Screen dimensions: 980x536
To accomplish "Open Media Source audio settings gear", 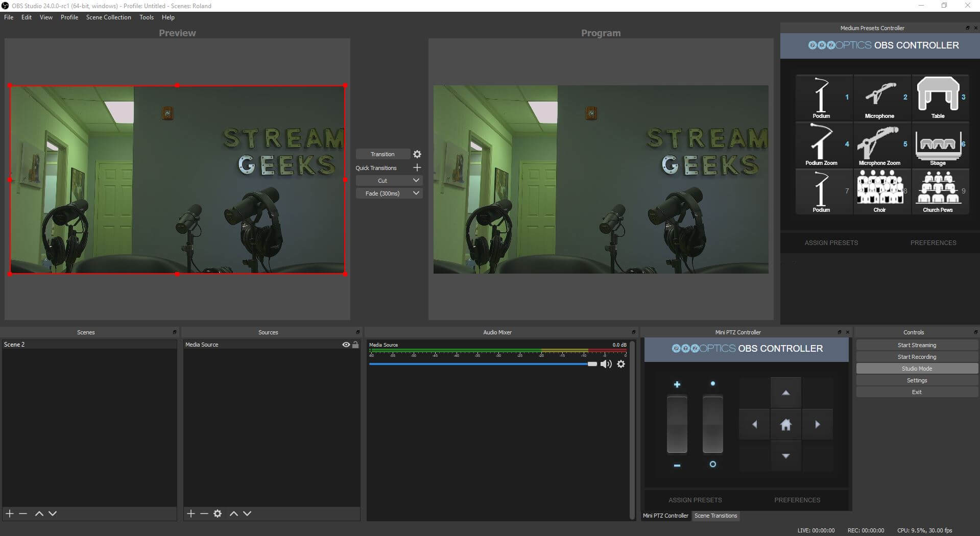I will tap(621, 364).
